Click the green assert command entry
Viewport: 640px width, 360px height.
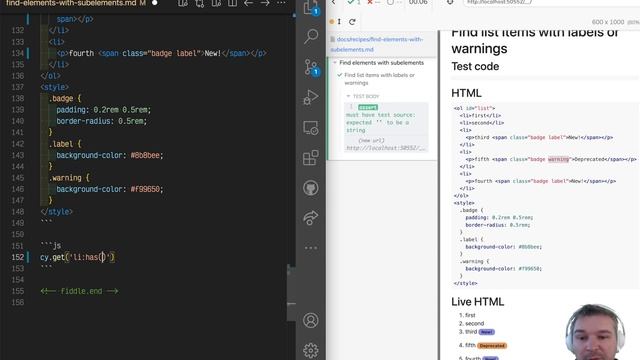coord(368,107)
